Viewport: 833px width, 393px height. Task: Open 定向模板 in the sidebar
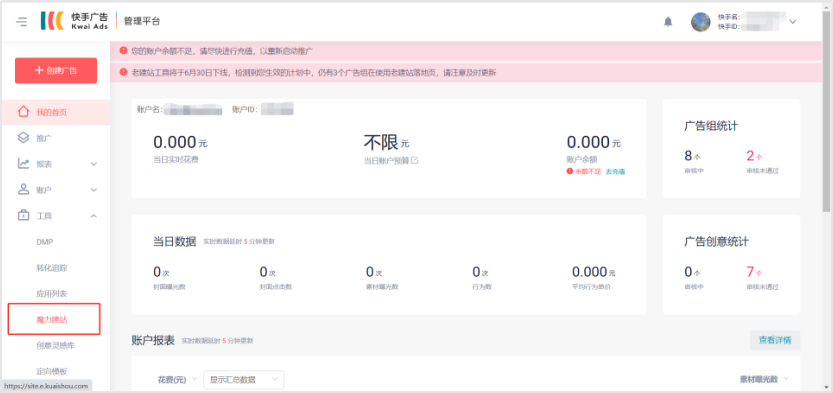point(52,371)
